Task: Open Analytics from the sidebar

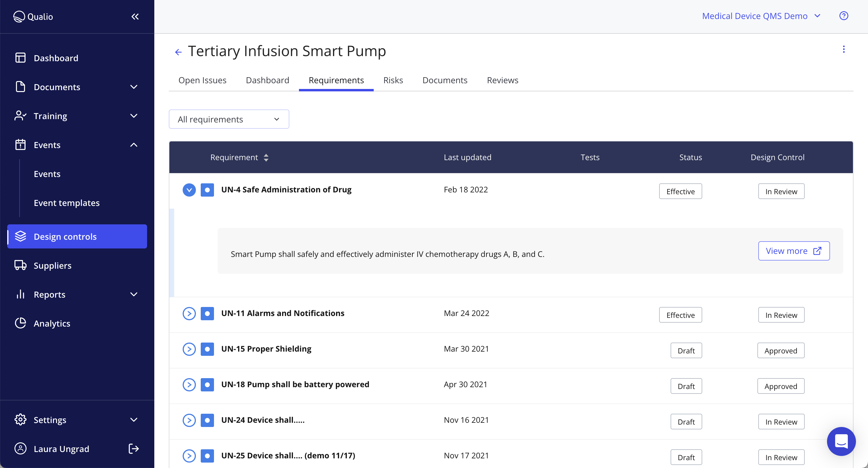Action: click(52, 323)
